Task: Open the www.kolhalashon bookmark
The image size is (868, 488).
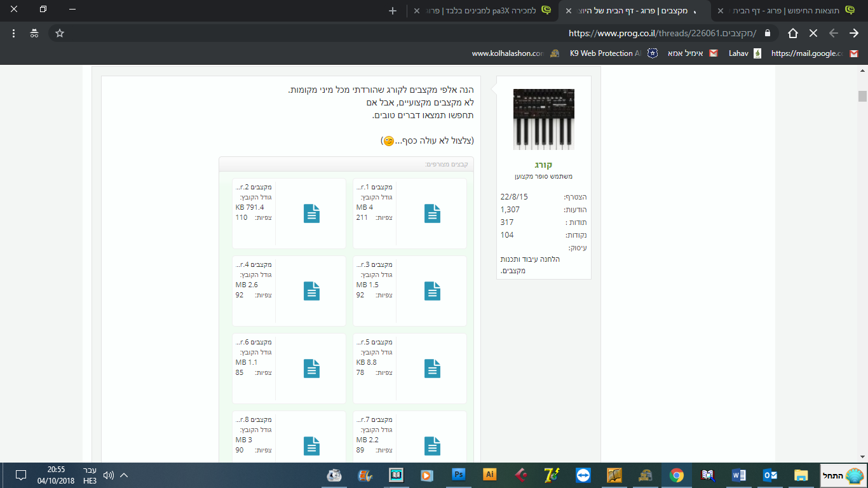Action: pyautogui.click(x=515, y=53)
